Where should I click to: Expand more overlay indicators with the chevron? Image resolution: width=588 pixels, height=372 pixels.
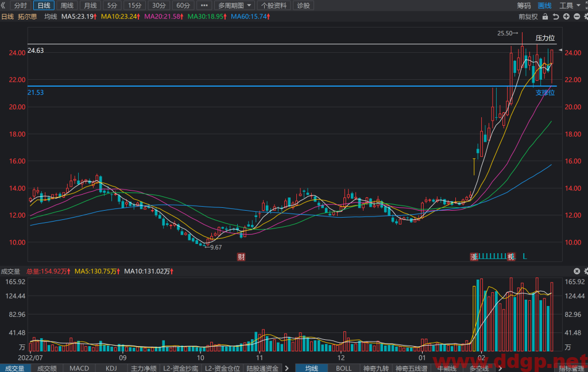(x=500, y=368)
